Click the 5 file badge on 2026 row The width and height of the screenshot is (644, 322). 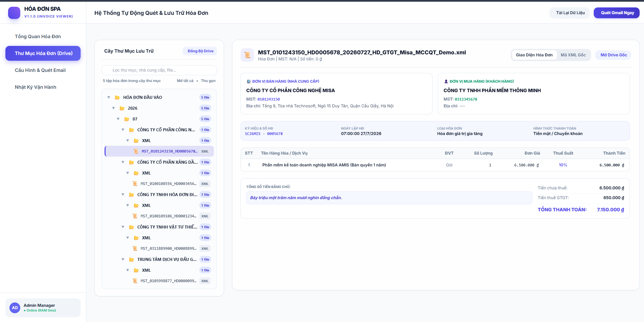(205, 108)
